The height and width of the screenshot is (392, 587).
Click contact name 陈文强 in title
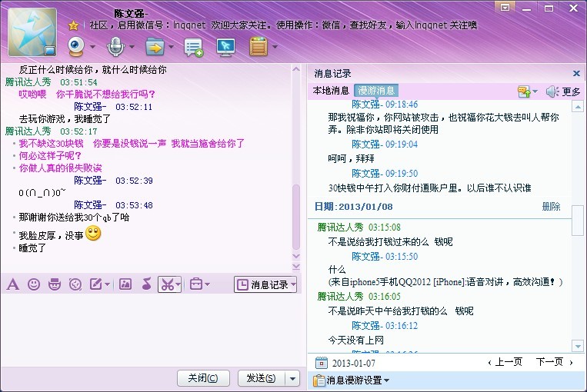(x=131, y=14)
